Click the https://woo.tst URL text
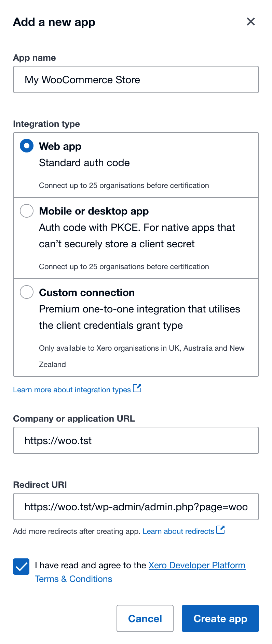The image size is (272, 644). click(x=57, y=440)
